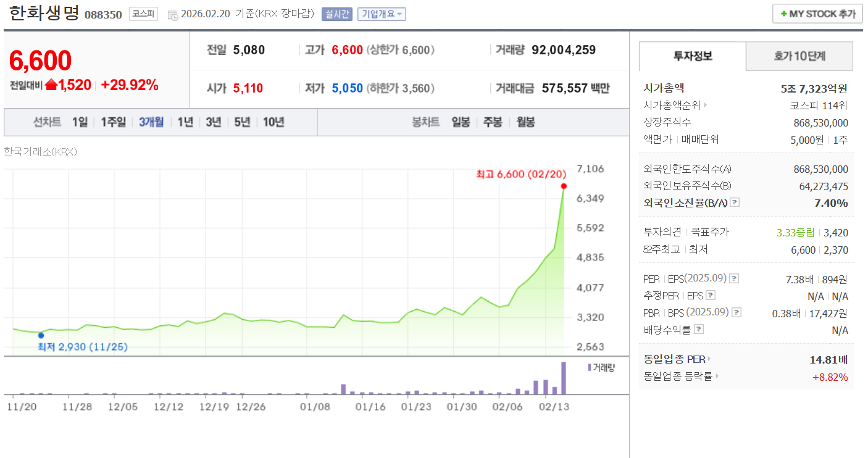Image resolution: width=868 pixels, height=458 pixels.
Task: Click the 시가총액 value 5조 7,323억원
Action: [x=814, y=89]
